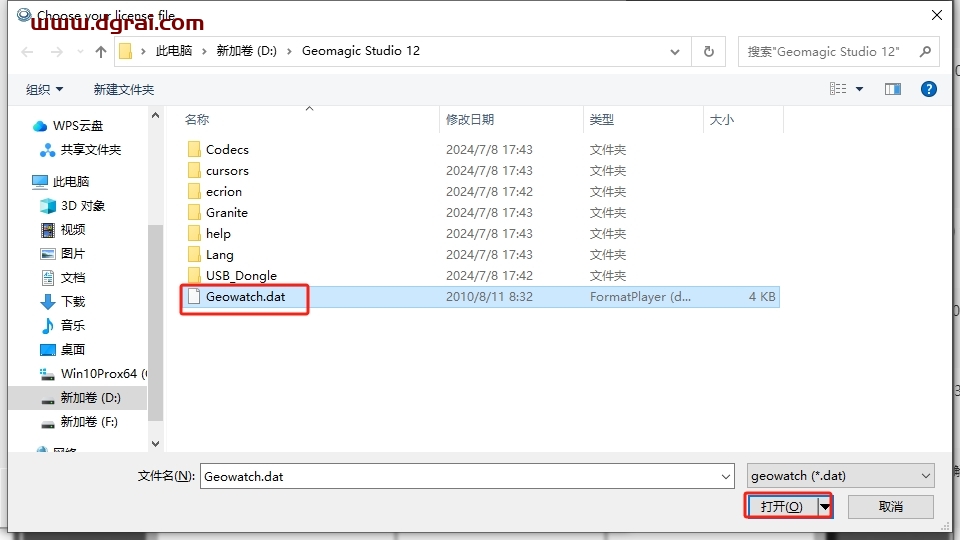Select the Geowatch.dat file

pos(245,297)
